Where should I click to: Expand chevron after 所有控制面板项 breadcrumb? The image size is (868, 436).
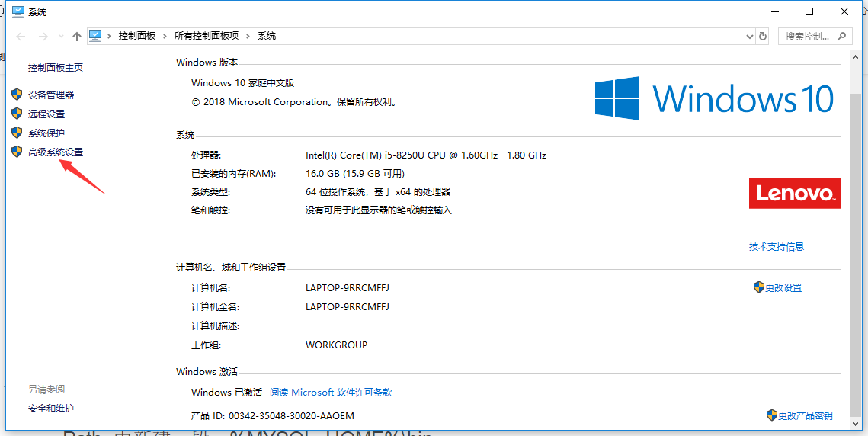pyautogui.click(x=248, y=36)
